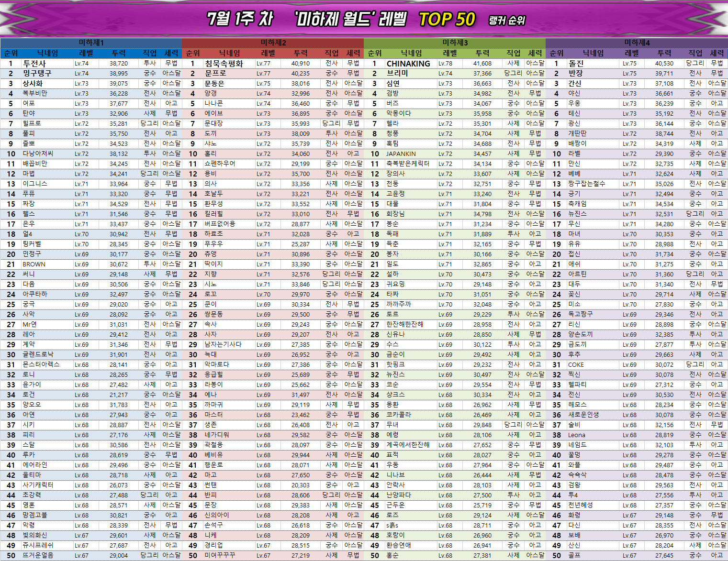Open the 미하제3 server header
The image size is (728, 561).
tap(455, 43)
